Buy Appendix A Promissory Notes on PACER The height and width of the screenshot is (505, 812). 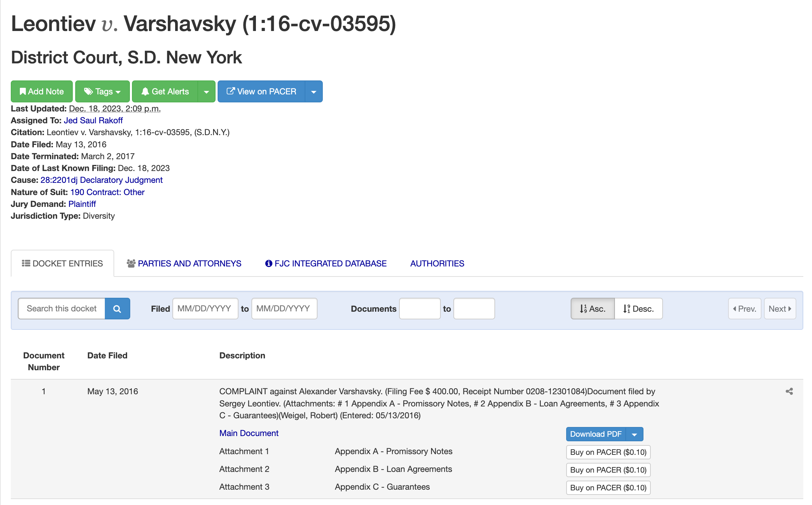(608, 452)
